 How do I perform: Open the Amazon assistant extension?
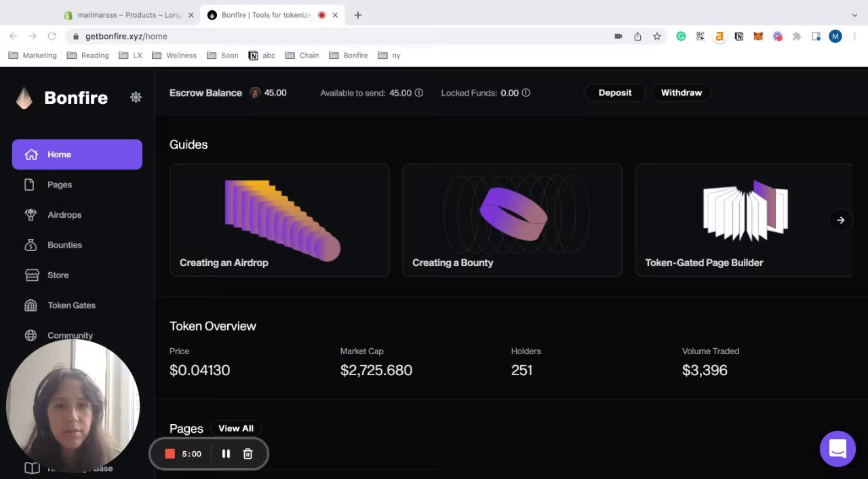(719, 36)
